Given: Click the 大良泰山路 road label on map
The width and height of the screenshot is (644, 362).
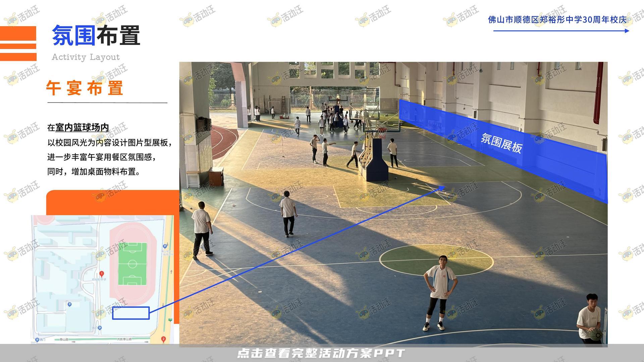Looking at the screenshot, I should tap(124, 339).
